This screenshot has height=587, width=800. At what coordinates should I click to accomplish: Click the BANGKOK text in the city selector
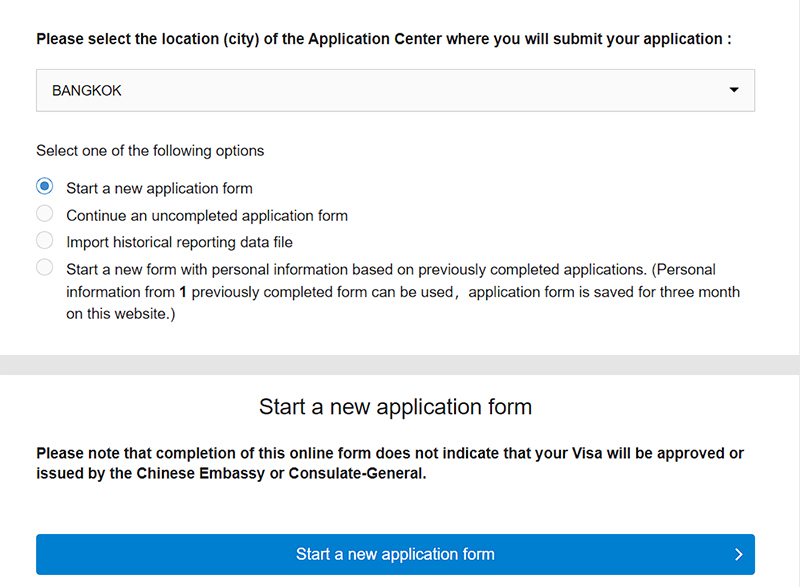87,91
